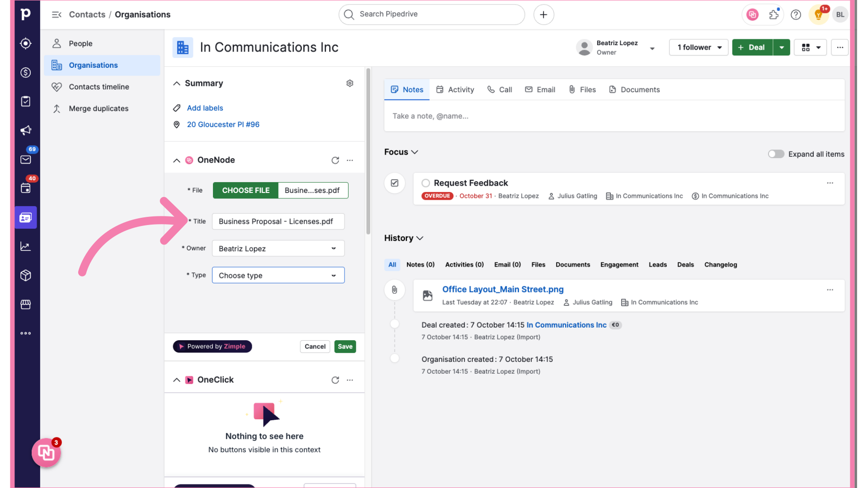Open Mail inbox icon with 69 badge

26,160
